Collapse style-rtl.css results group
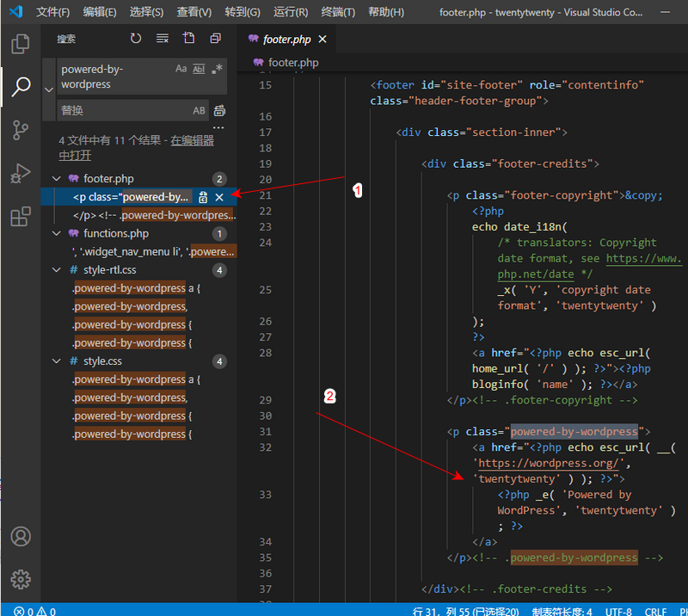This screenshot has width=688, height=616. point(57,270)
